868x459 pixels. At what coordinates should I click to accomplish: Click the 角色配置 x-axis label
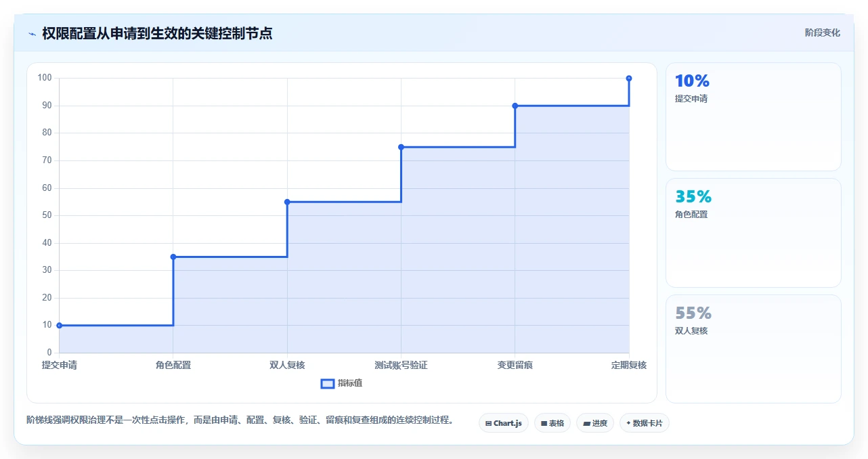click(173, 365)
